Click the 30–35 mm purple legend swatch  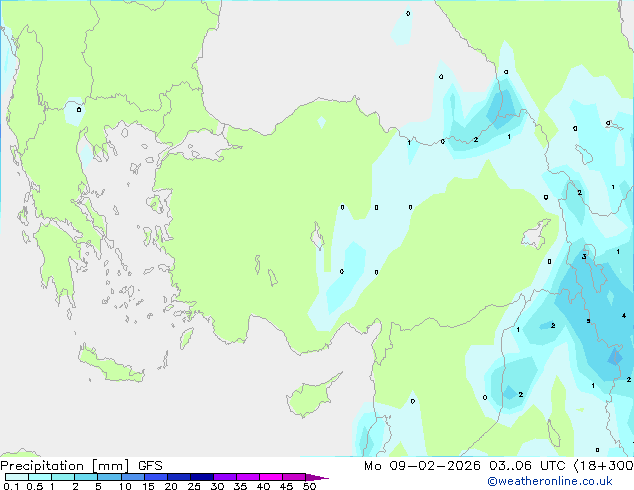pos(224,477)
